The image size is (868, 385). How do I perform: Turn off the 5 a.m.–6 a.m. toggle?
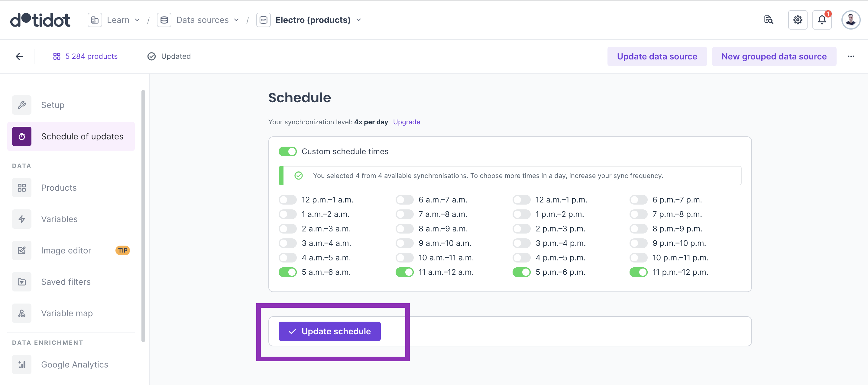(287, 272)
